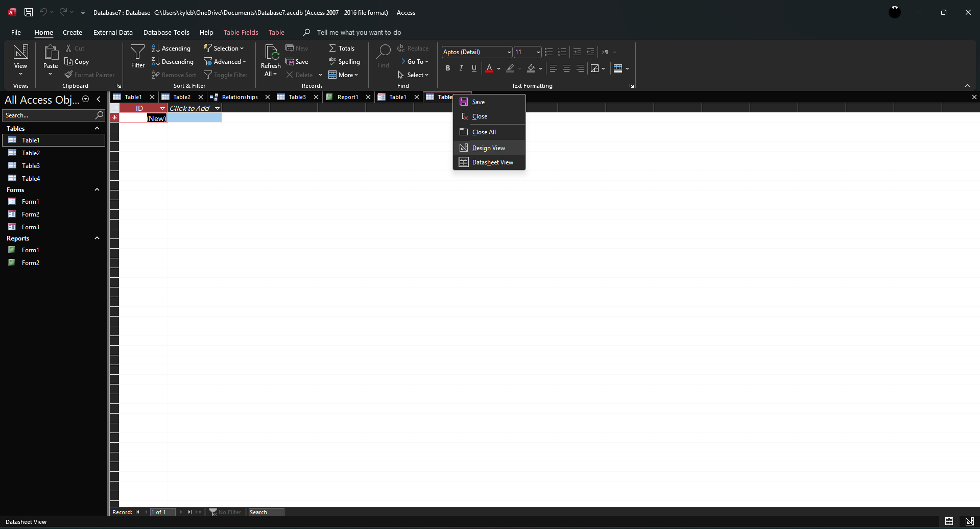The width and height of the screenshot is (980, 529).
Task: Open the Selection filter dropdown
Action: click(x=224, y=49)
